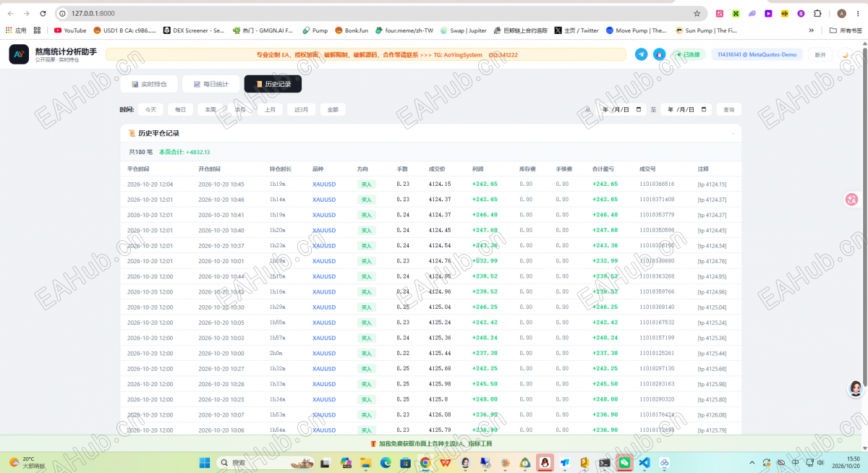Viewport: 868px width, 473px height.
Task: Reload the page with the refresh icon
Action: point(43,13)
